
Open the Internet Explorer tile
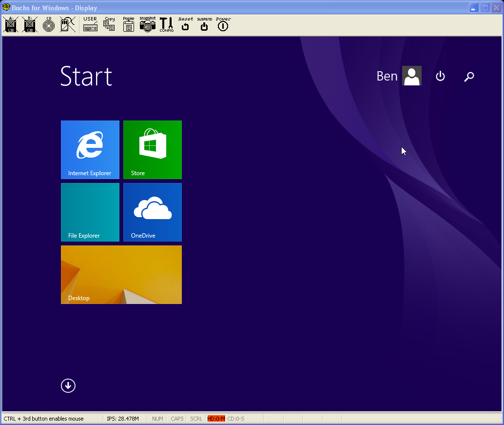[x=90, y=150]
